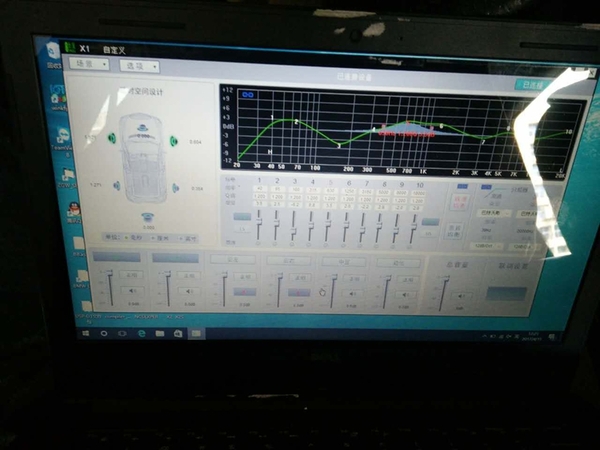600x450 pixels.
Task: Click the X1 title tab
Action: click(x=84, y=47)
